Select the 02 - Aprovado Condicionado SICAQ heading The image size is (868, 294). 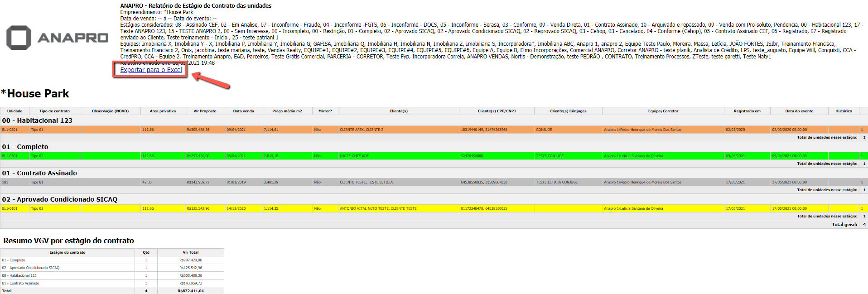59,199
